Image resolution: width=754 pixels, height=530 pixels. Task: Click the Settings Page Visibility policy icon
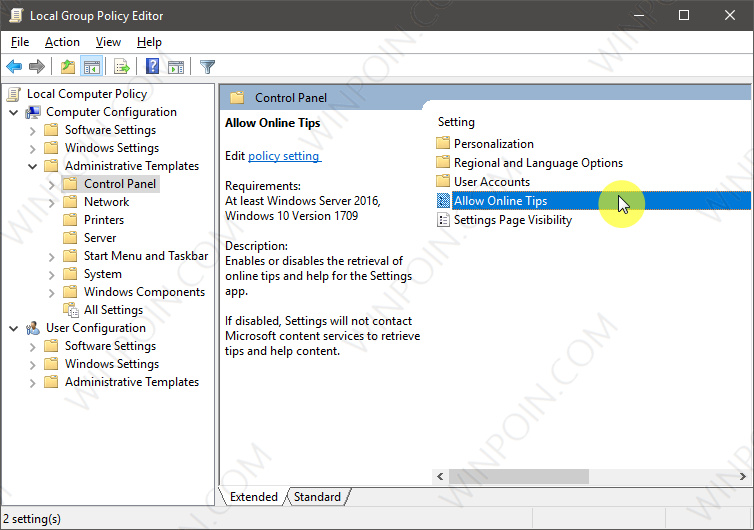tap(443, 220)
